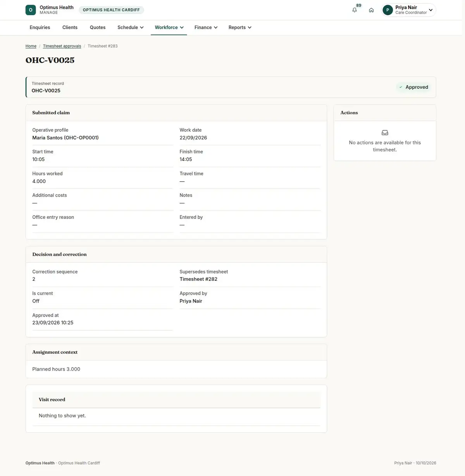Go to the Clients navigation item
The width and height of the screenshot is (465, 476).
pyautogui.click(x=70, y=27)
